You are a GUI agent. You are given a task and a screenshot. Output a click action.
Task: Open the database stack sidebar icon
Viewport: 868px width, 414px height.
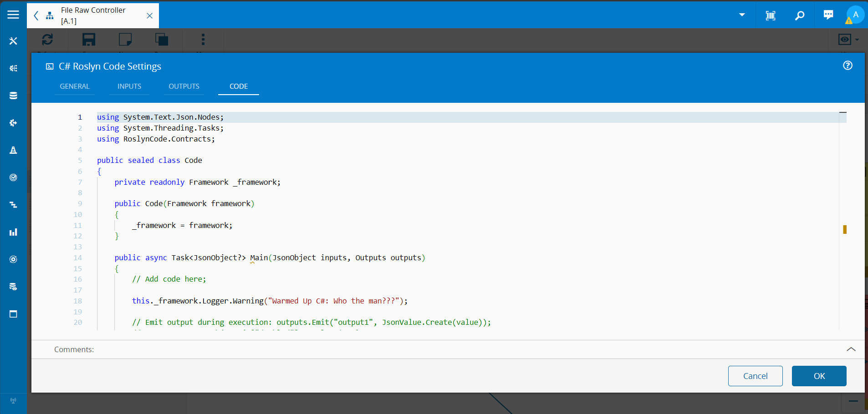pos(13,96)
